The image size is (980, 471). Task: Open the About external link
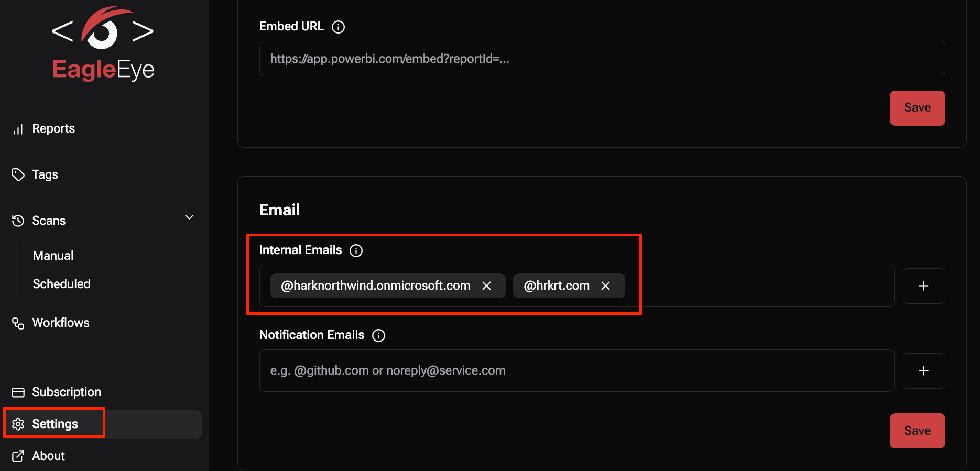(x=48, y=456)
